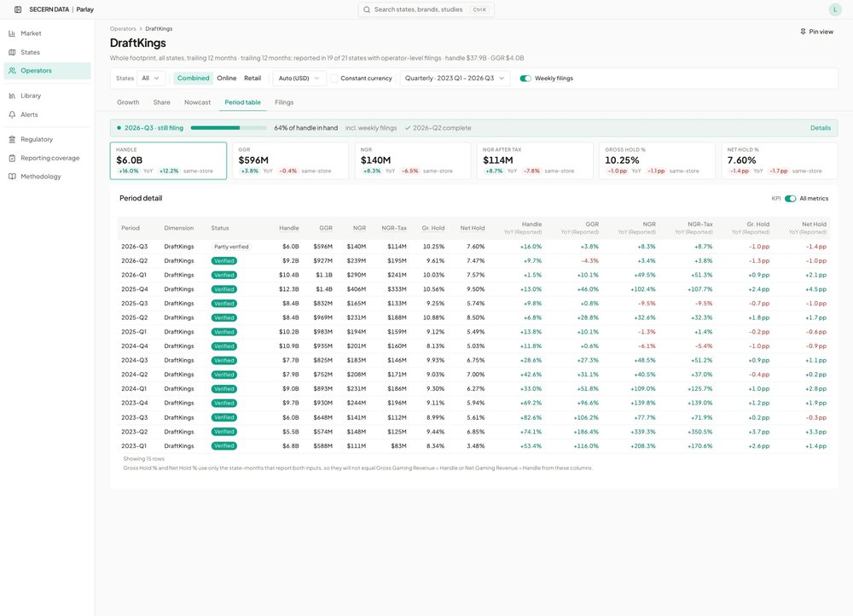This screenshot has height=616, width=853.
Task: Click the search states, brands, studies field
Action: tap(426, 9)
